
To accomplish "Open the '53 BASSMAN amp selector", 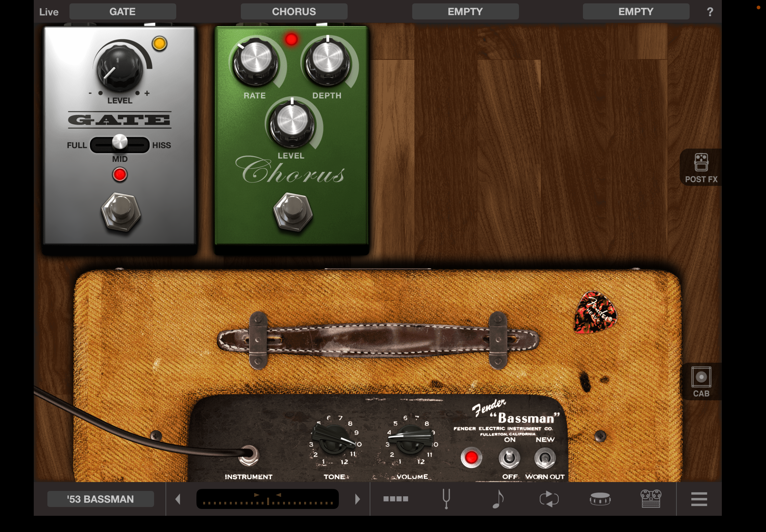I will click(100, 499).
